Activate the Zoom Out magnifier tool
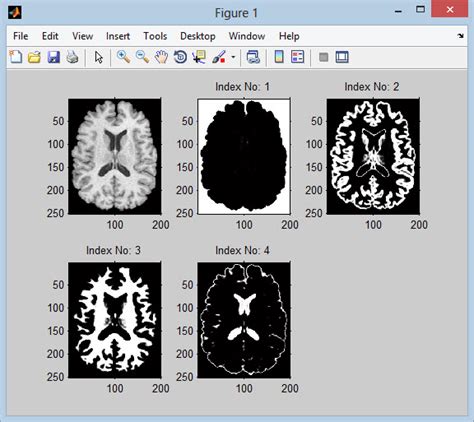Image resolution: width=474 pixels, height=422 pixels. tap(142, 57)
